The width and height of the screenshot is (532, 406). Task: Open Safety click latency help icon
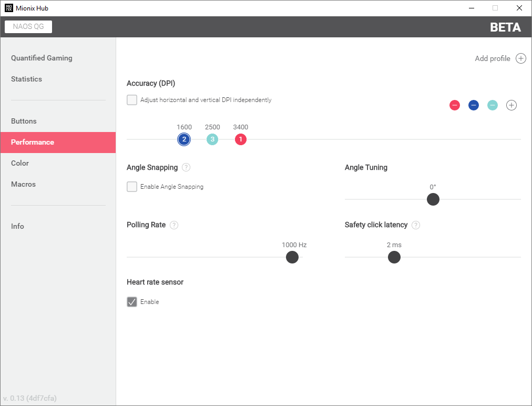coord(416,225)
